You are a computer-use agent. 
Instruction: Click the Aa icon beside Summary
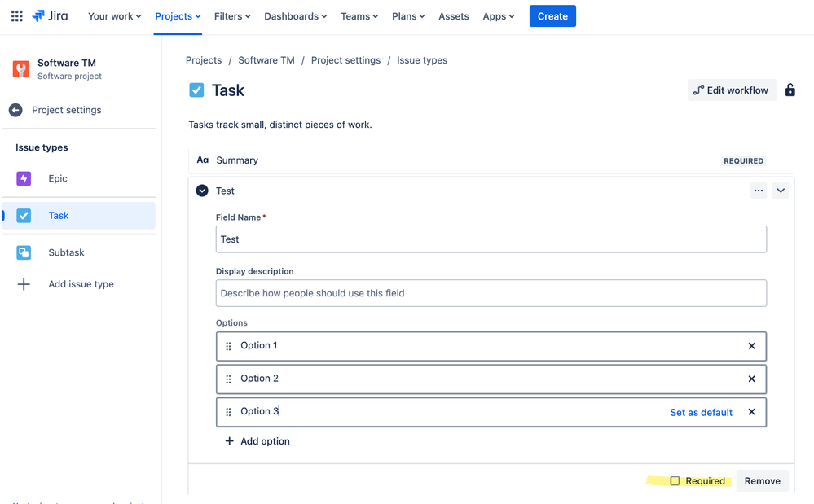202,160
